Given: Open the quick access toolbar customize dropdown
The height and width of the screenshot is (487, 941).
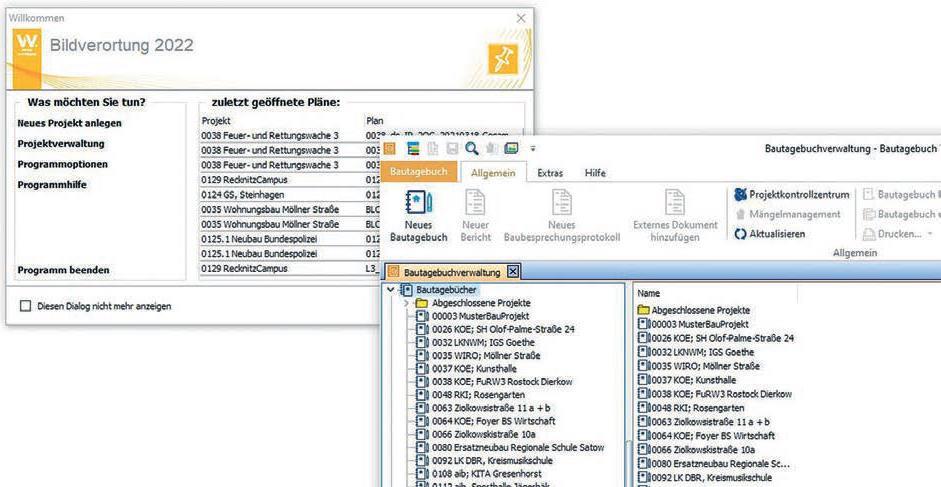Looking at the screenshot, I should coord(532,149).
